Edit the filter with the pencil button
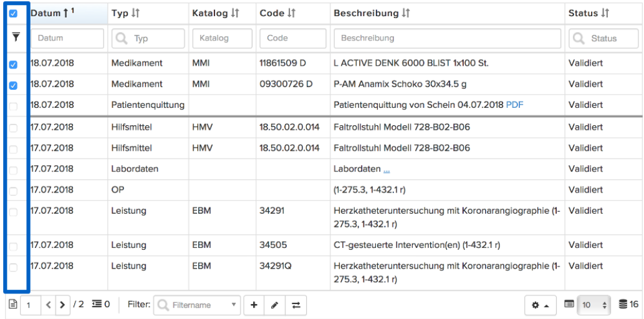644x319 pixels. 275,305
